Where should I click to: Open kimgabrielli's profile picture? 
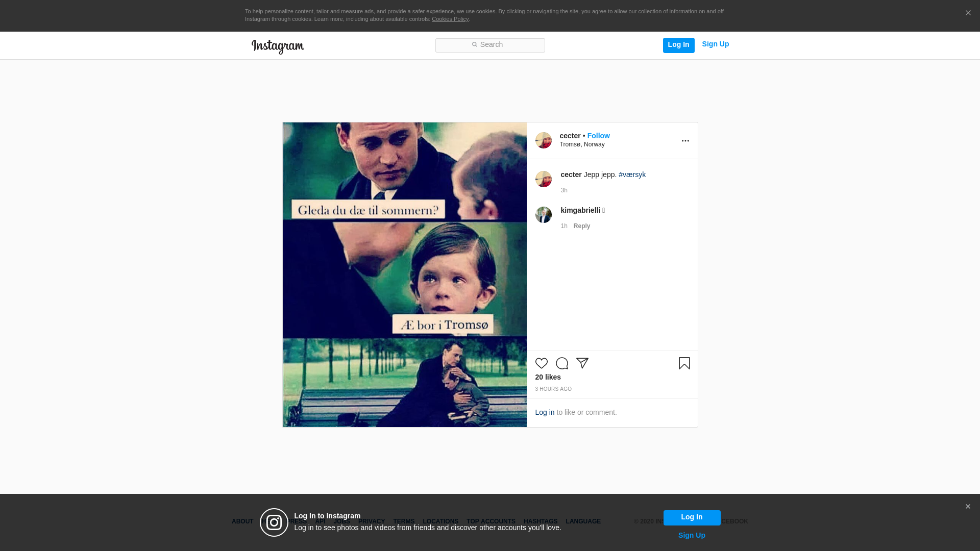pos(543,215)
